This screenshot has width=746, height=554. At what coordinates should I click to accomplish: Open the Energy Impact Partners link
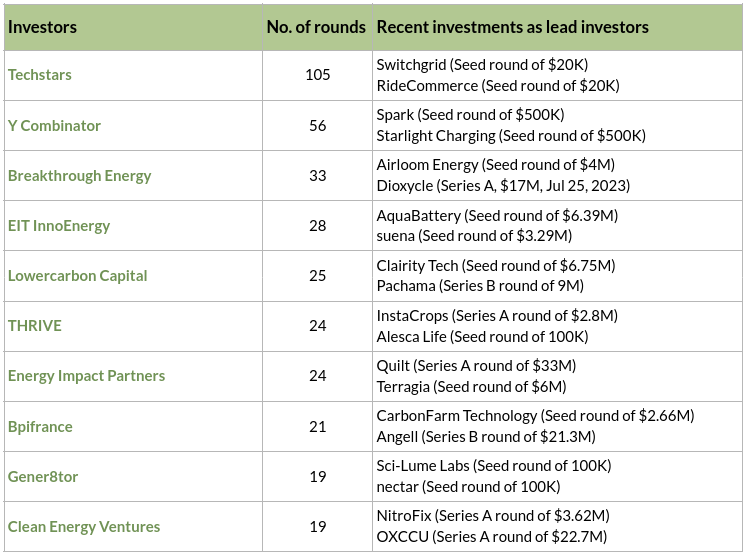(x=86, y=376)
